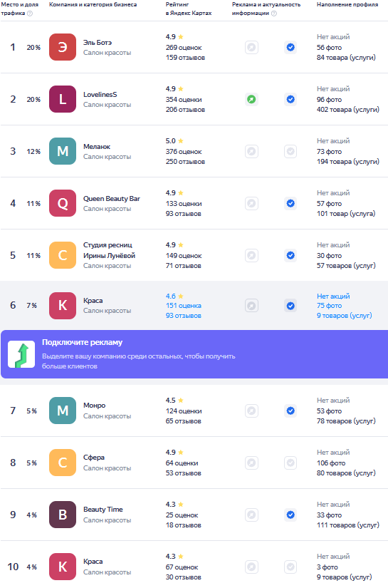
Task: Click the 75 фото link in Краса row
Action: click(329, 306)
